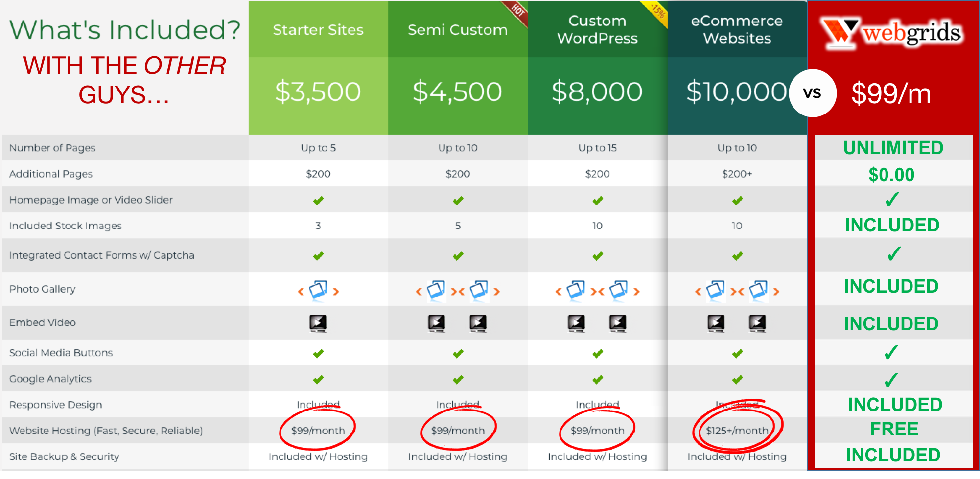Click the $4,500 Semi Custom price
The height and width of the screenshot is (479, 980).
458,92
